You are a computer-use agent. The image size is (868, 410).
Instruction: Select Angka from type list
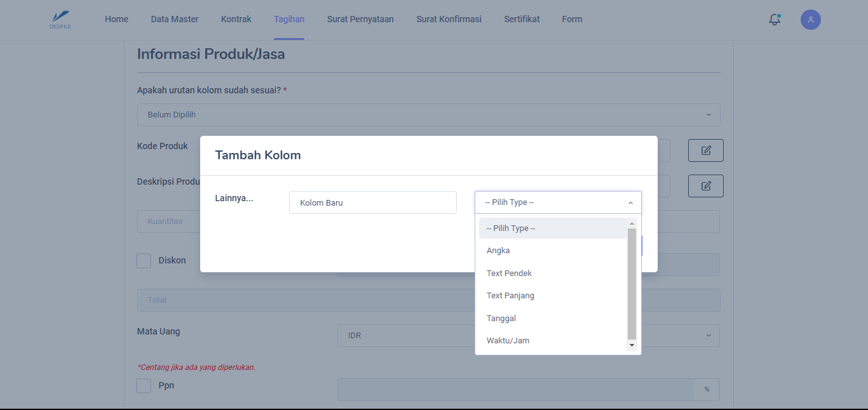pyautogui.click(x=498, y=251)
